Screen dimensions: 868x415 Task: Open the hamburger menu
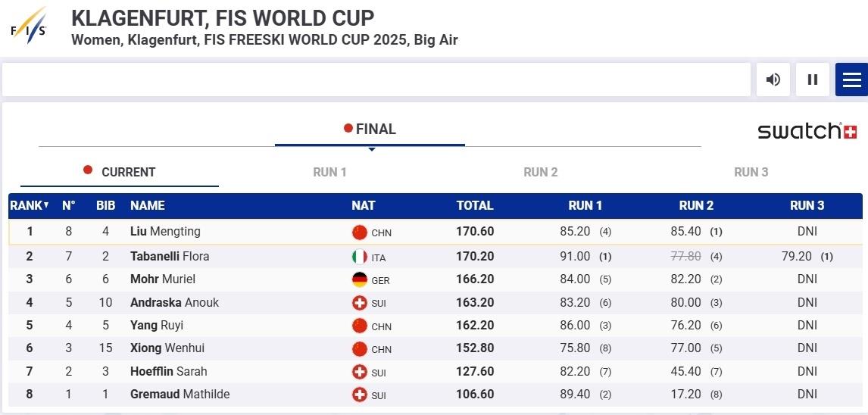(x=851, y=80)
